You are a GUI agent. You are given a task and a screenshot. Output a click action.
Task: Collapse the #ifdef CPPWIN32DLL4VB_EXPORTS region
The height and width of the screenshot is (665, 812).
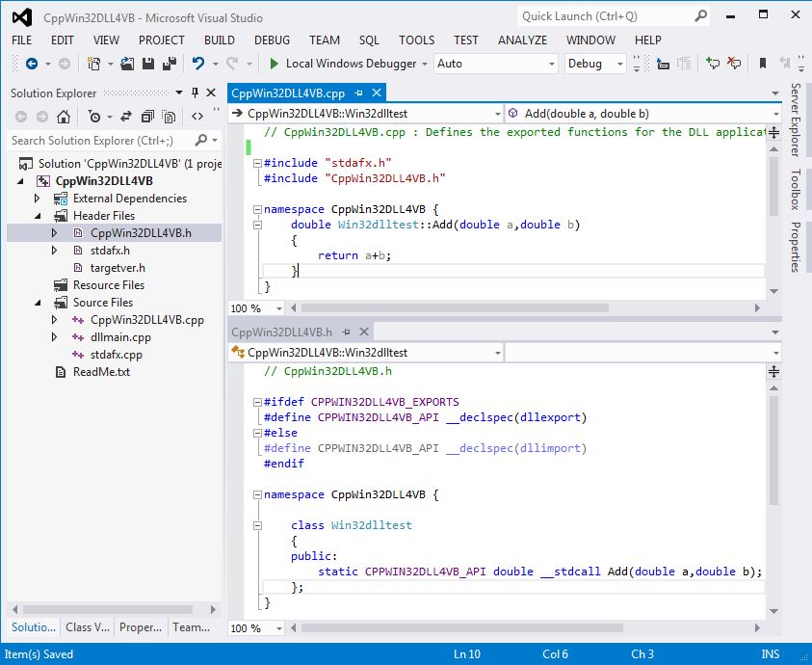[x=257, y=402]
